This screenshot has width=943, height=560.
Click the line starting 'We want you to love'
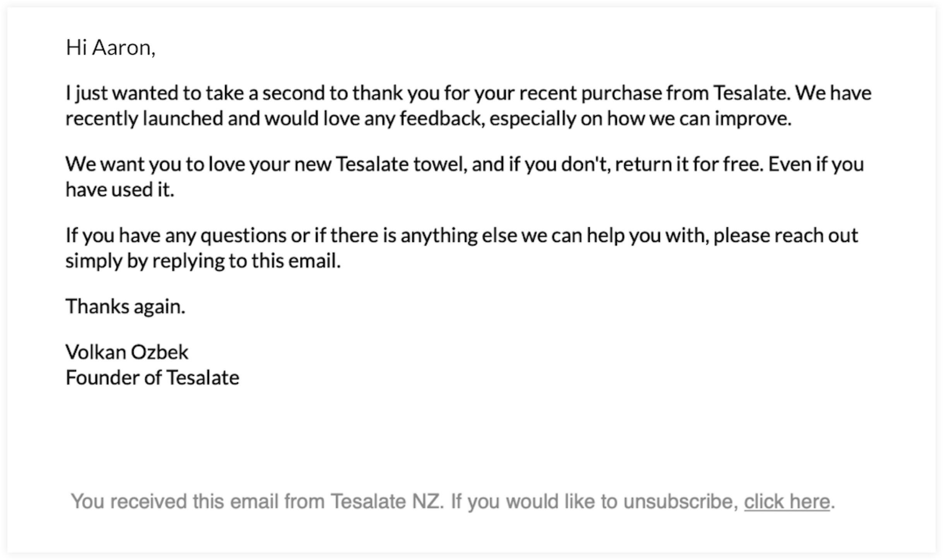pos(465,164)
